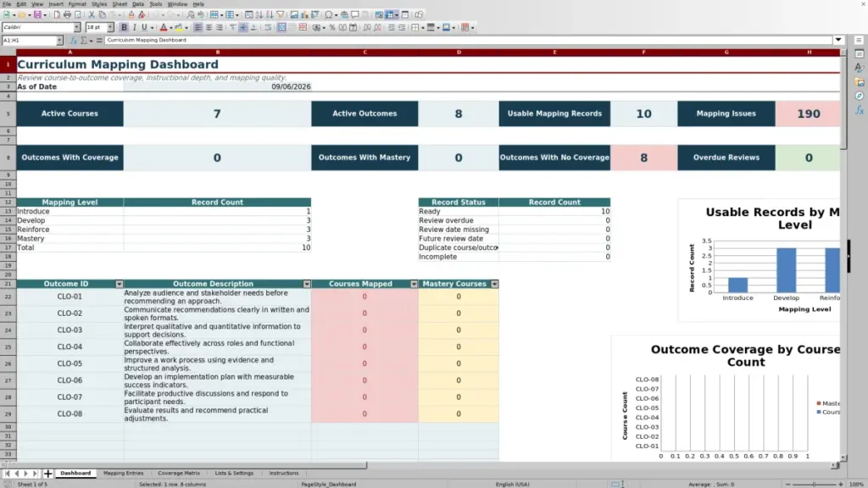Click the vertical scrollbar thumb

(x=843, y=103)
